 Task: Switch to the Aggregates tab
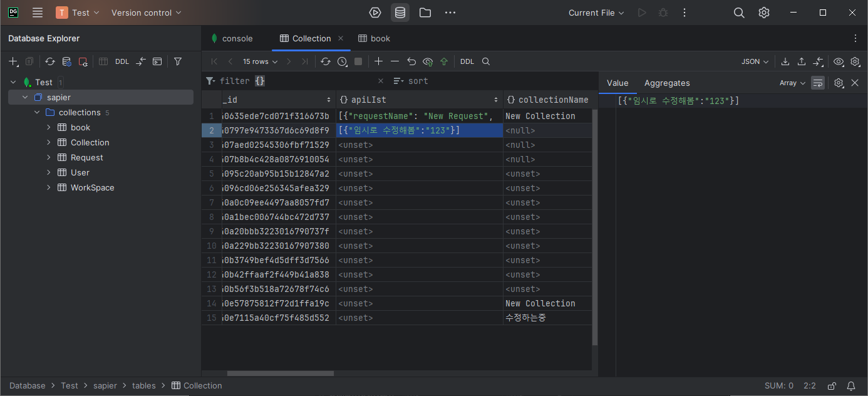[x=667, y=83]
